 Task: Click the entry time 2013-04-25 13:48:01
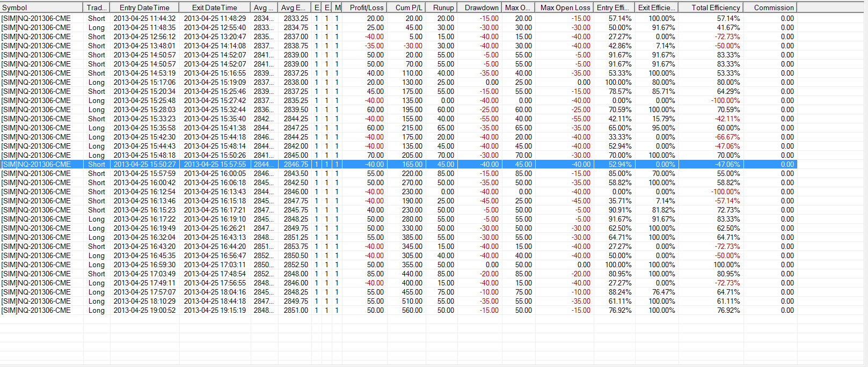(144, 46)
